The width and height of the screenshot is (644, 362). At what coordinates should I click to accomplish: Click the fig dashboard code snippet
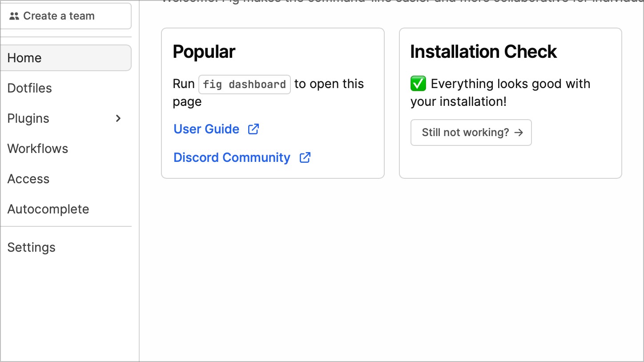pyautogui.click(x=245, y=84)
